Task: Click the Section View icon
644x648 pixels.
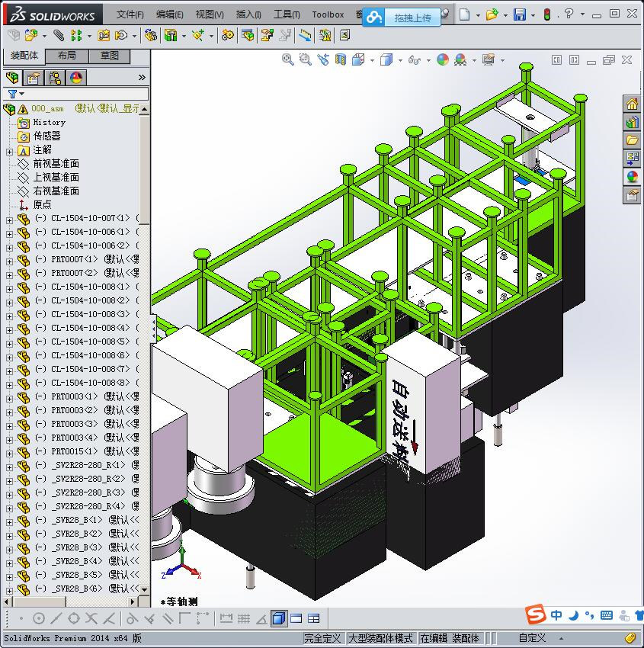Action: click(x=341, y=60)
